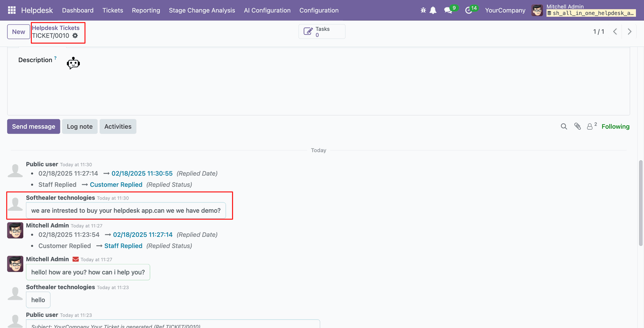Viewport: 644px width, 328px height.
Task: Open the apps grid menu icon
Action: (x=12, y=10)
